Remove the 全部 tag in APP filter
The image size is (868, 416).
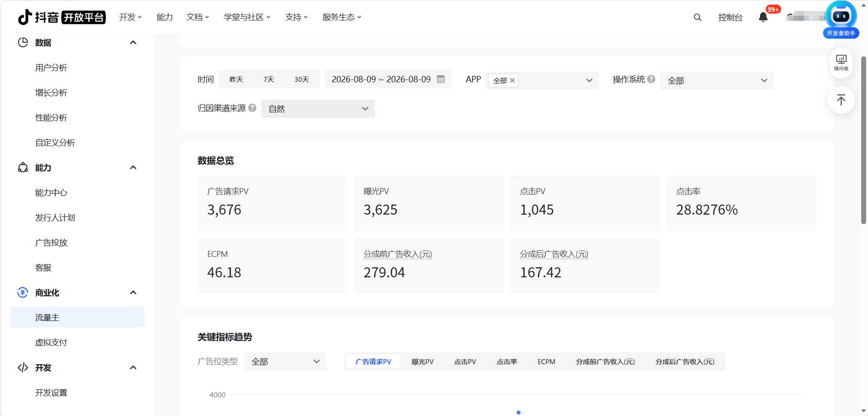[x=513, y=80]
